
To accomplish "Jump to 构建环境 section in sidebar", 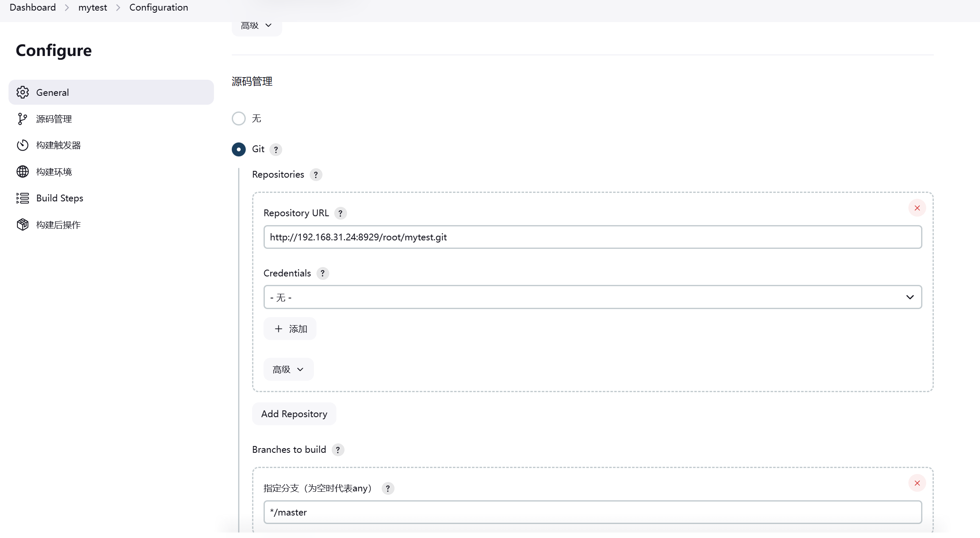I will (111, 172).
